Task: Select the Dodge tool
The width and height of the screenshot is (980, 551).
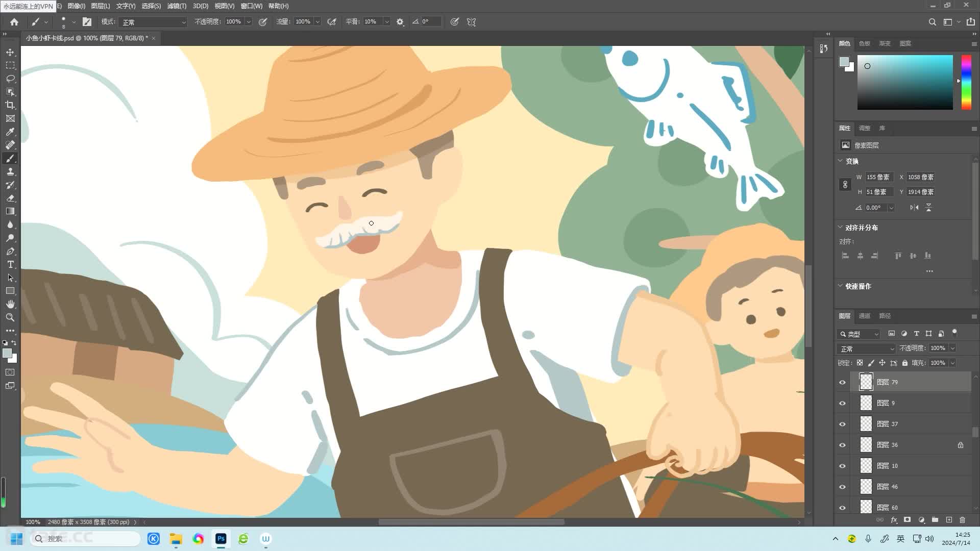Action: [10, 238]
